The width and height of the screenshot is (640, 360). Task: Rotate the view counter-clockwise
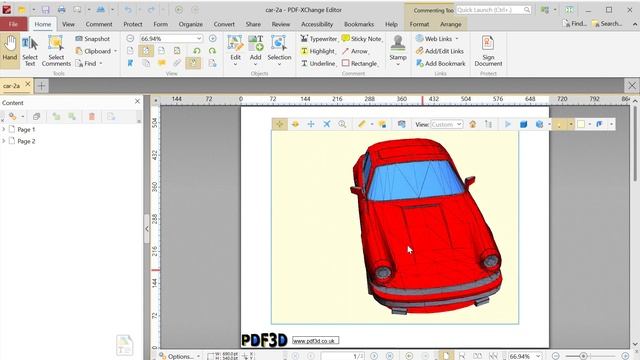197,51
